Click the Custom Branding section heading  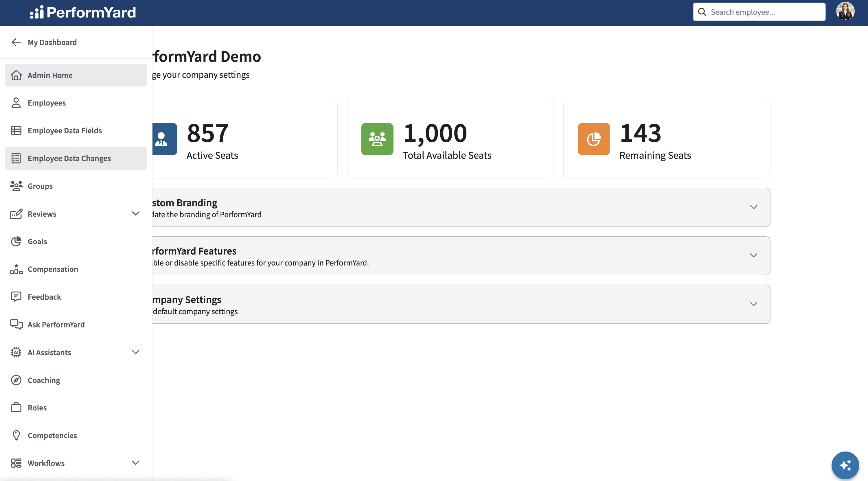pyautogui.click(x=185, y=202)
